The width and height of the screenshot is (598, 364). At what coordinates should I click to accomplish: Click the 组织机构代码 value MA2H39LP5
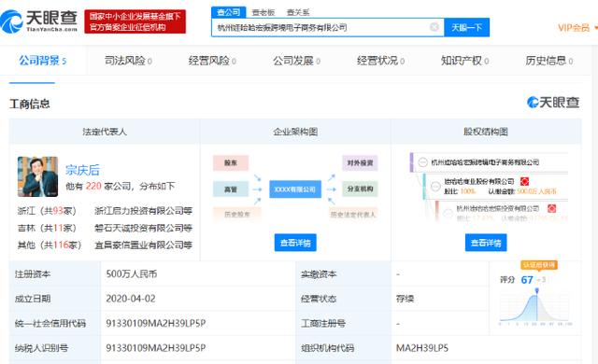[x=422, y=348]
